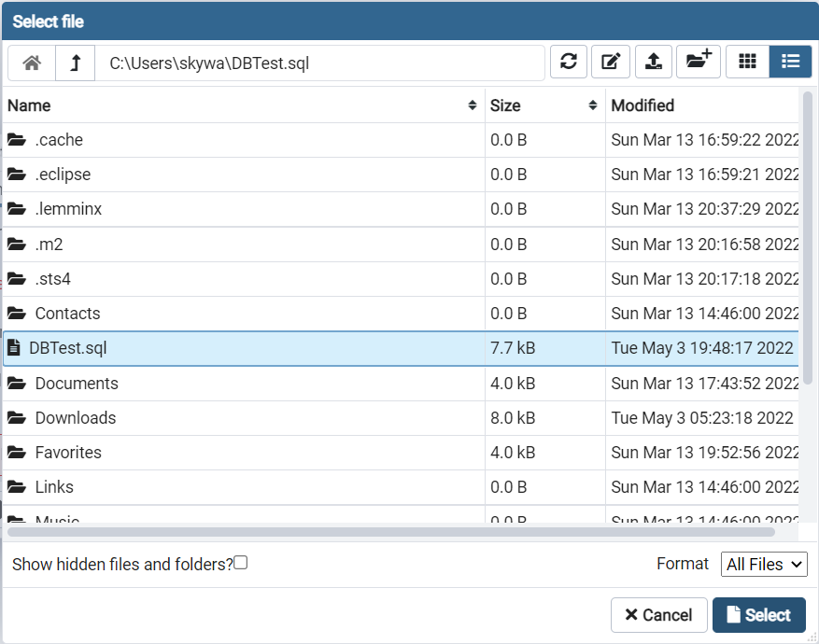The image size is (819, 644).
Task: Click folder icon next to .eclipse
Action: (17, 174)
